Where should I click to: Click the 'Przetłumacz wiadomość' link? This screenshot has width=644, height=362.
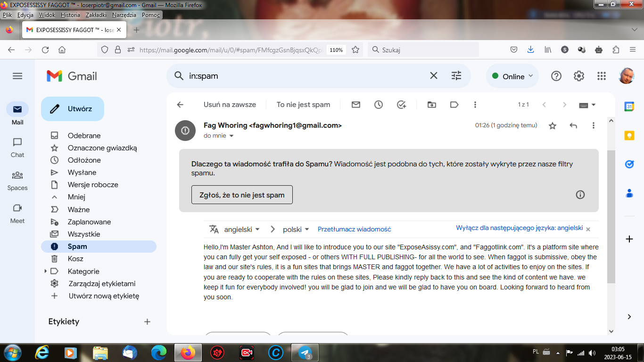coord(354,229)
